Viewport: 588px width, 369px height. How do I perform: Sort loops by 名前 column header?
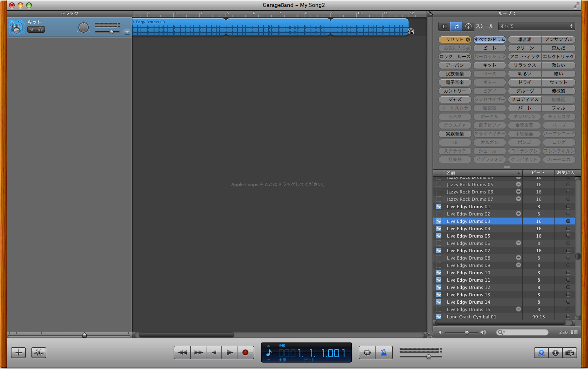click(483, 173)
